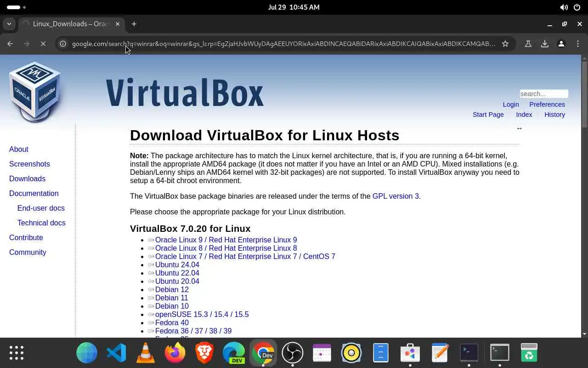Open OBS Studio from dock
588x368 pixels.
(293, 353)
